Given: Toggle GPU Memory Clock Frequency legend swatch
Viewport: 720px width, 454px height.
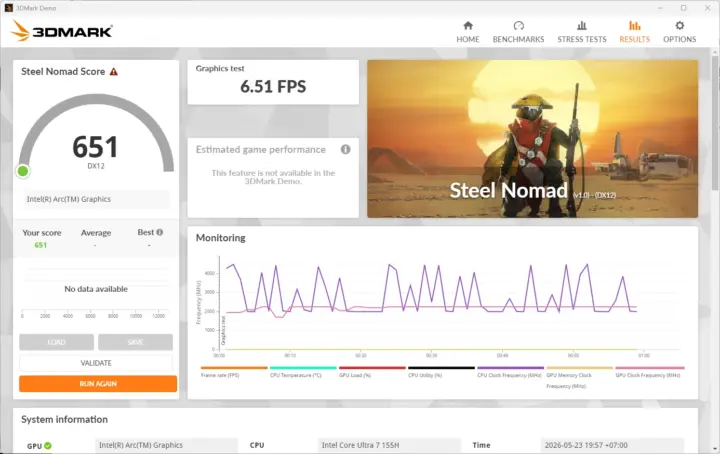Looking at the screenshot, I should click(579, 368).
